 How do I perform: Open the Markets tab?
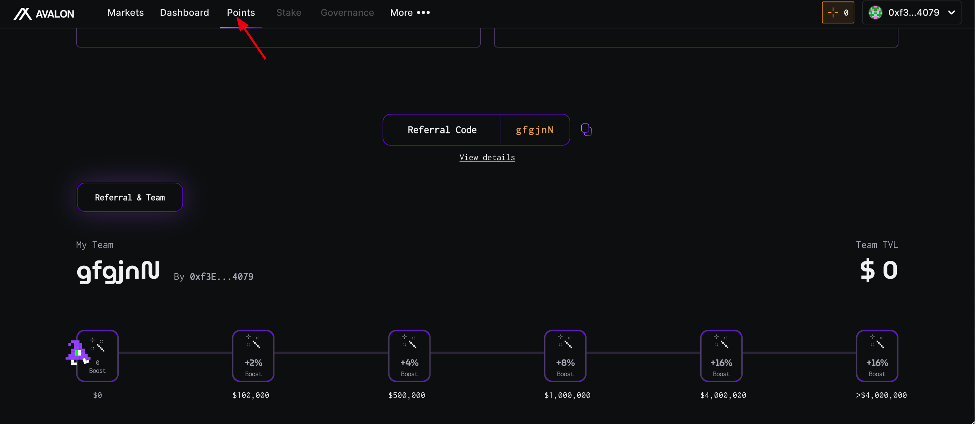pos(126,13)
